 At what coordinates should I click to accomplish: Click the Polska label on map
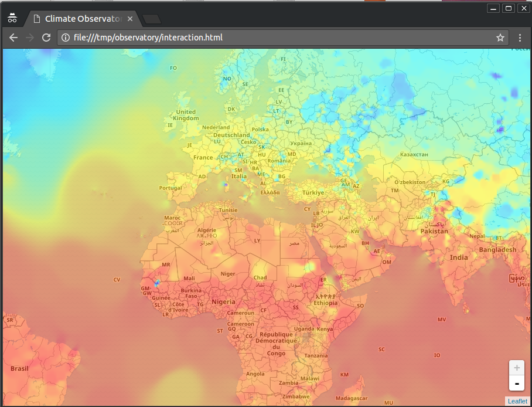click(x=260, y=130)
